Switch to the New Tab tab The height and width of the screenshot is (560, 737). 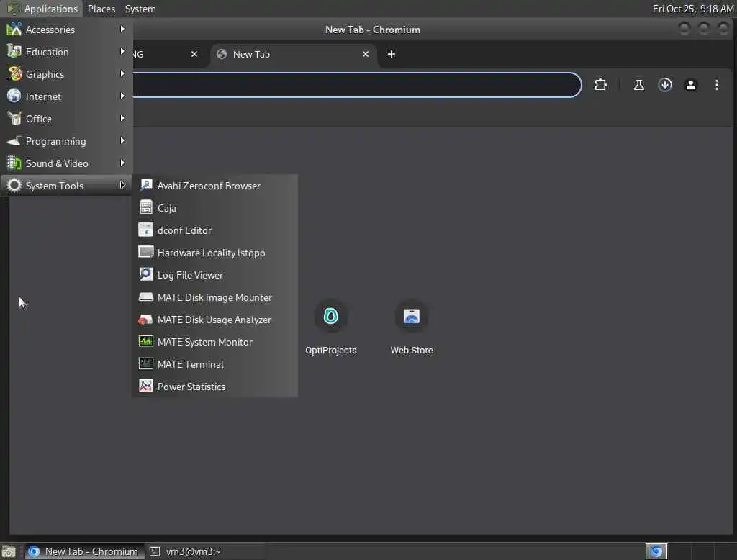pos(294,55)
